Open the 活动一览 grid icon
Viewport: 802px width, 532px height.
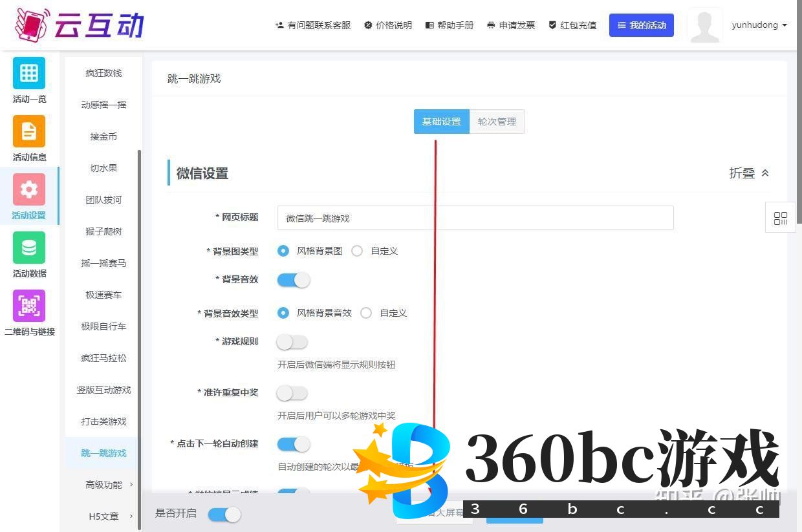[x=29, y=73]
